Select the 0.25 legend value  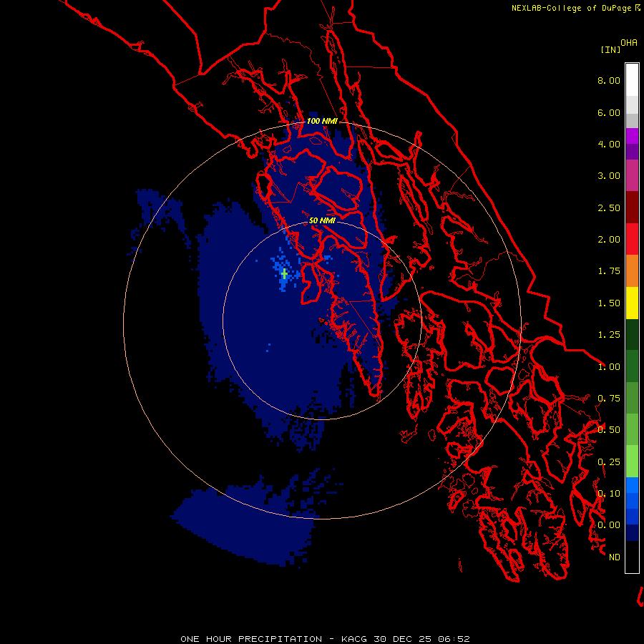[x=609, y=462]
